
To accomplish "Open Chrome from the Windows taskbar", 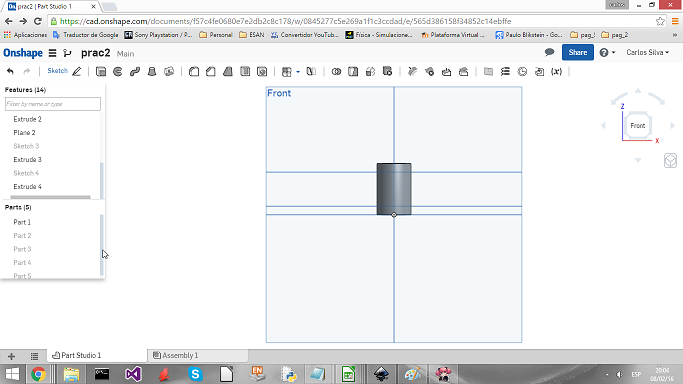I will (38, 374).
